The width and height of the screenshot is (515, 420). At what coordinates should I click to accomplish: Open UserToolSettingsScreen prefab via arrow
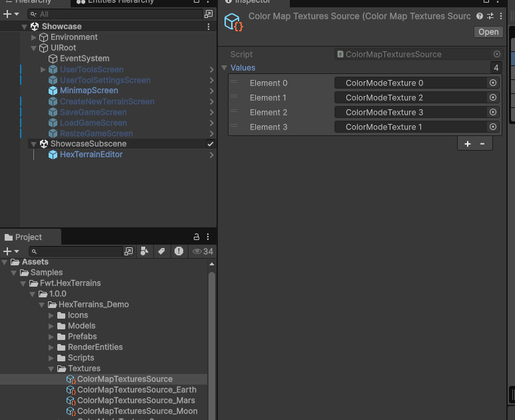[x=211, y=80]
